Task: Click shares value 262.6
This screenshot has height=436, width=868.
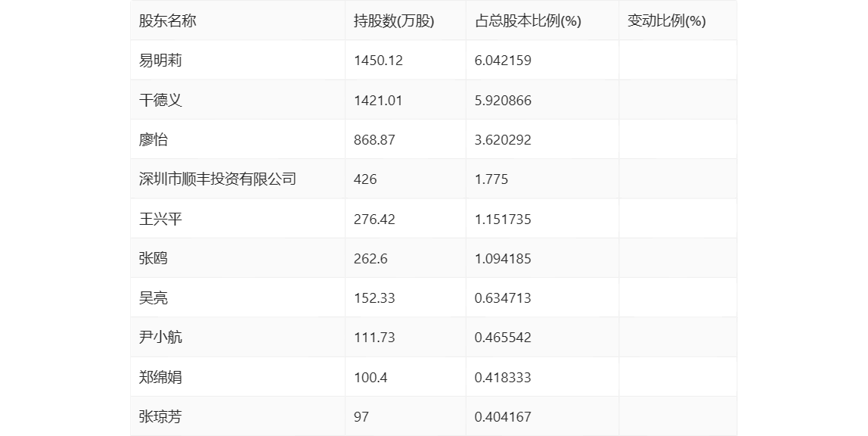Action: (x=371, y=258)
